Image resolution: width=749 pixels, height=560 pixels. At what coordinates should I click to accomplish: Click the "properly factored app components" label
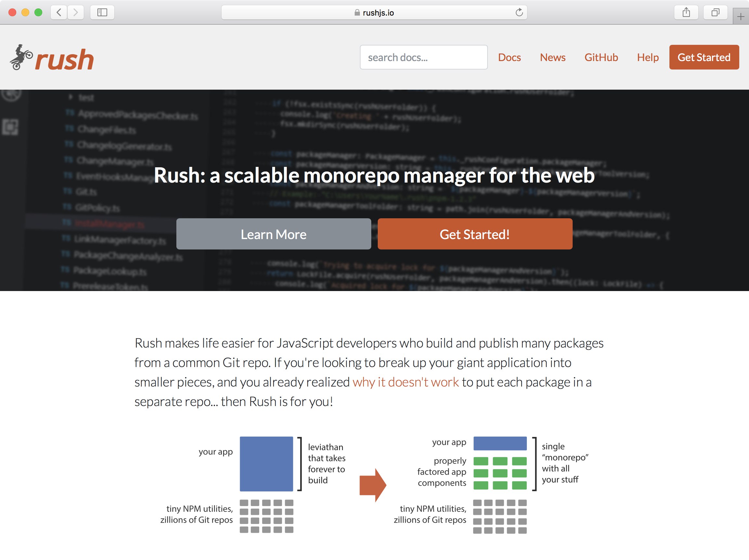pyautogui.click(x=441, y=472)
